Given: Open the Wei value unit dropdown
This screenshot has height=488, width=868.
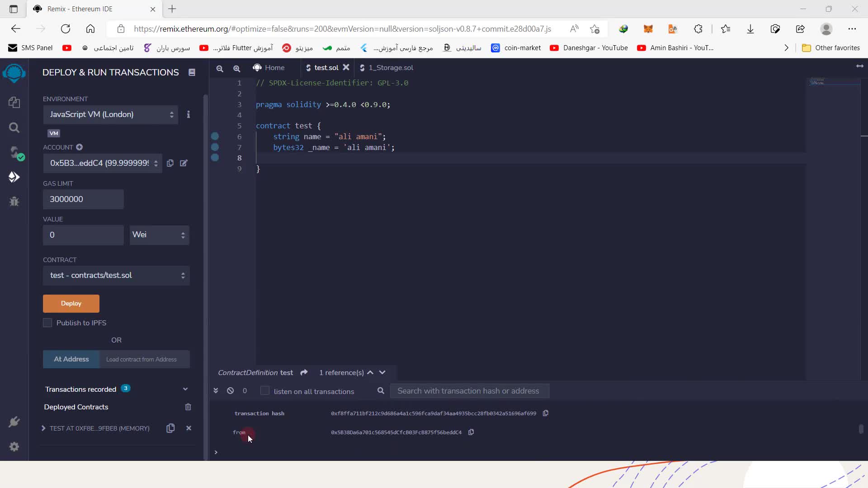Looking at the screenshot, I should (159, 235).
